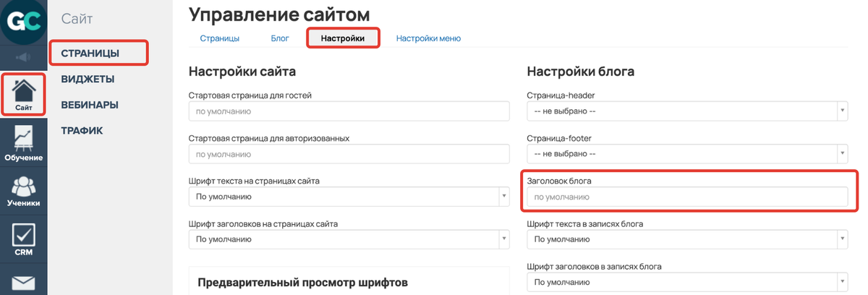
Task: Open the envelope messages icon
Action: (23, 282)
